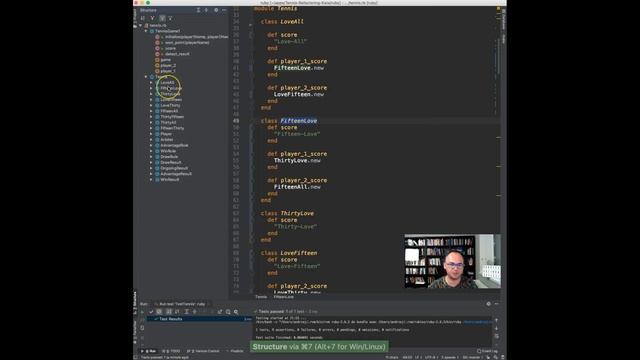The image size is (640, 360).
Task: Expand the AdvantageRule class arrow
Action: pos(151,145)
